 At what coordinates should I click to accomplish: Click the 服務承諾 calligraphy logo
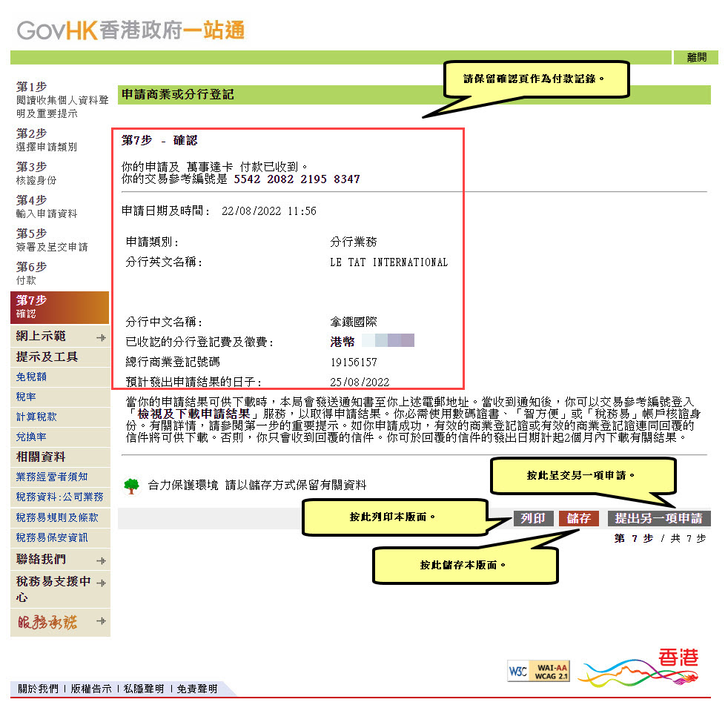(x=47, y=623)
